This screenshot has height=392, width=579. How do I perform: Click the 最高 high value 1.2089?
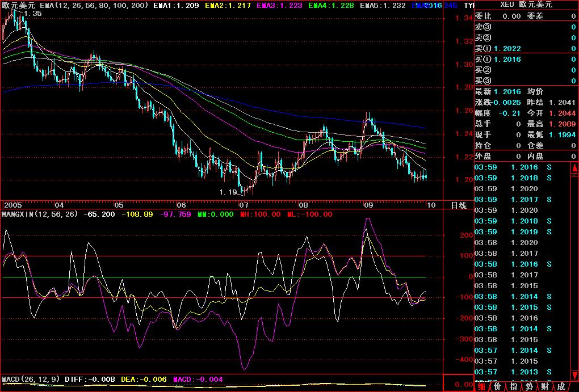[562, 124]
